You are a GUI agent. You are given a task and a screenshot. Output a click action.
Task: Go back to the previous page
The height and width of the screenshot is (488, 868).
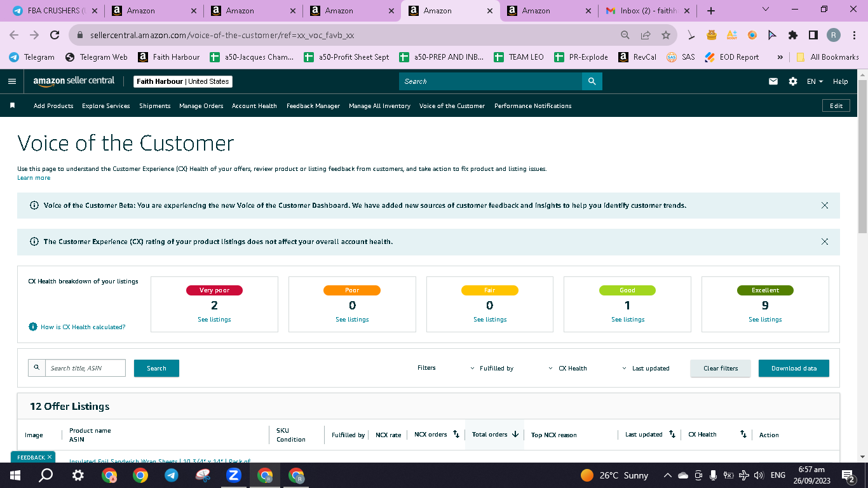[x=14, y=36]
